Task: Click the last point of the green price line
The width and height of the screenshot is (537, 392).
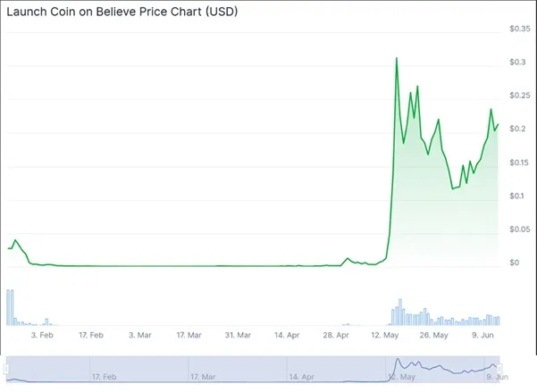Action: (x=499, y=124)
